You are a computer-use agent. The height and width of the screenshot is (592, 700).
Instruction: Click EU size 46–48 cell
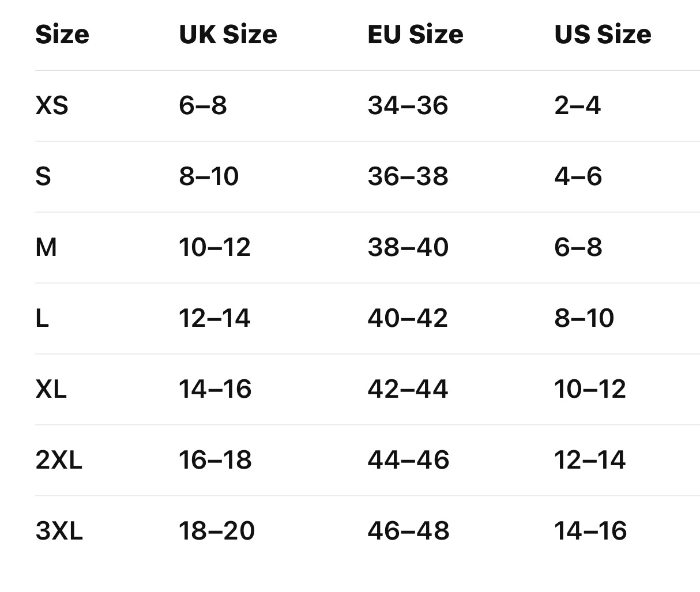[x=409, y=531]
